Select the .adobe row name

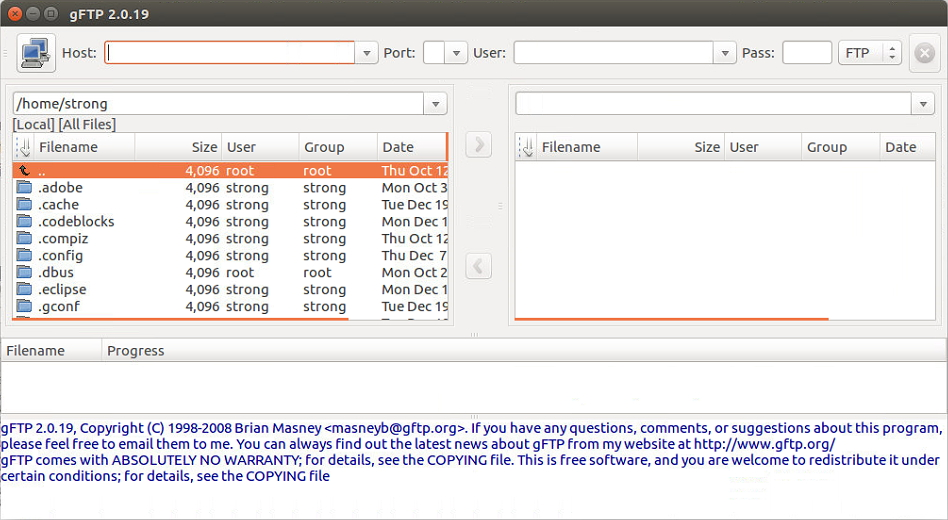(60, 187)
